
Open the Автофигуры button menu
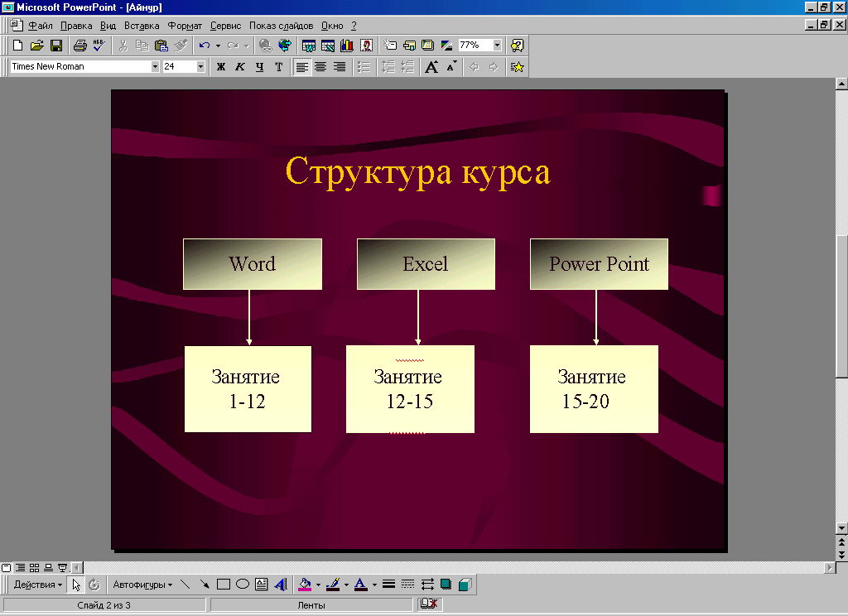click(x=142, y=585)
